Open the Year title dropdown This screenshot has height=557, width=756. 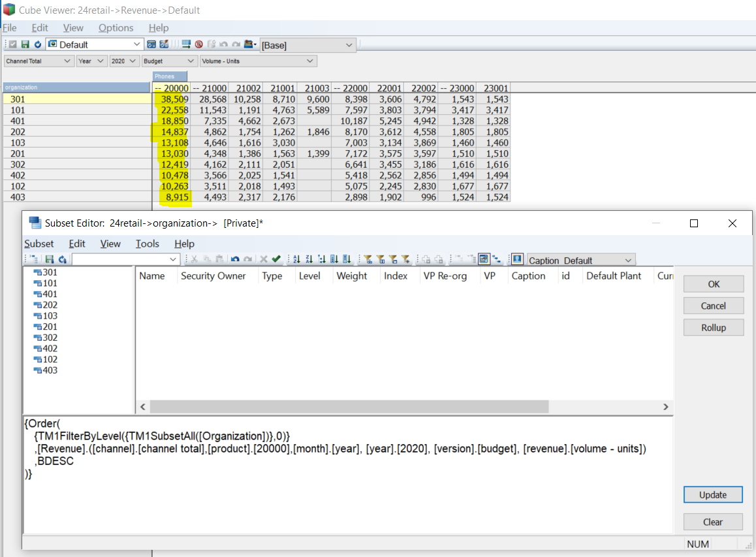click(101, 61)
